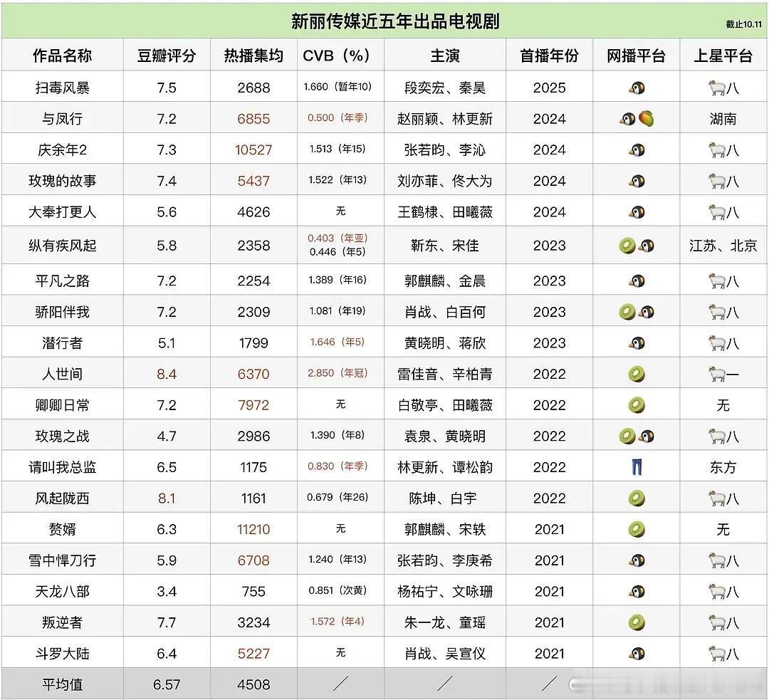Click the 湖南 platform cell for 与凤行
This screenshot has width=769, height=700.
pos(723,118)
